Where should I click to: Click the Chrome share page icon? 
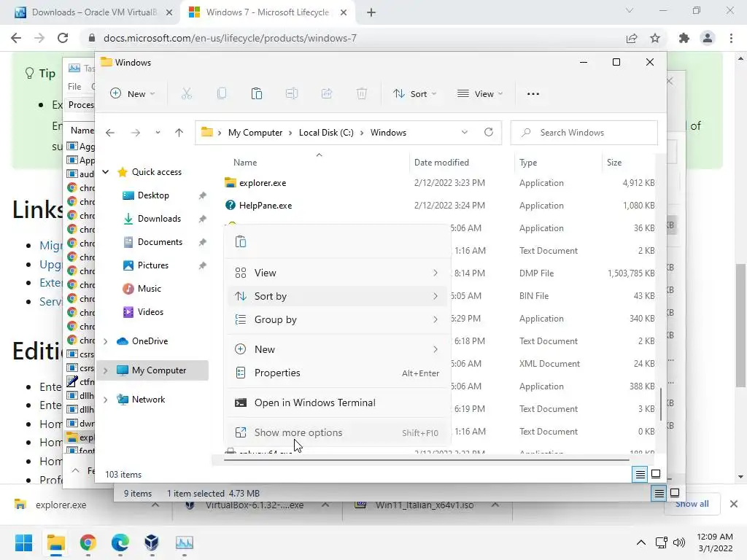632,38
